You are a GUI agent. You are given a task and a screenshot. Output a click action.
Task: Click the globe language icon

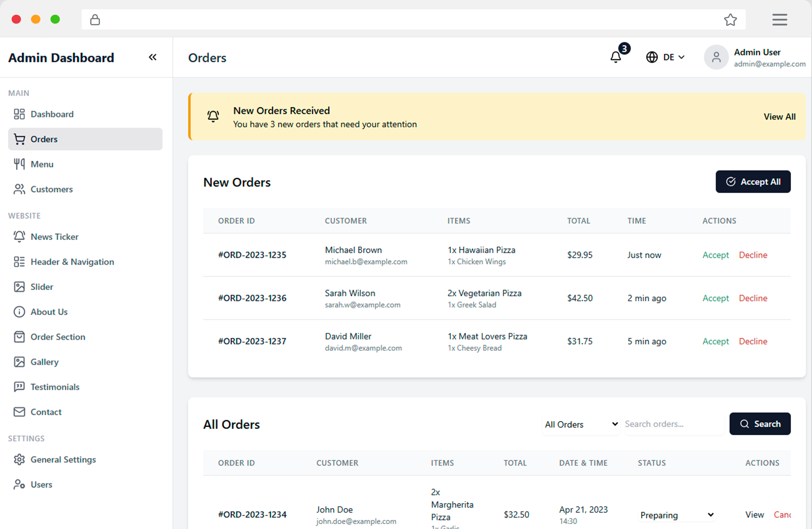pos(652,57)
